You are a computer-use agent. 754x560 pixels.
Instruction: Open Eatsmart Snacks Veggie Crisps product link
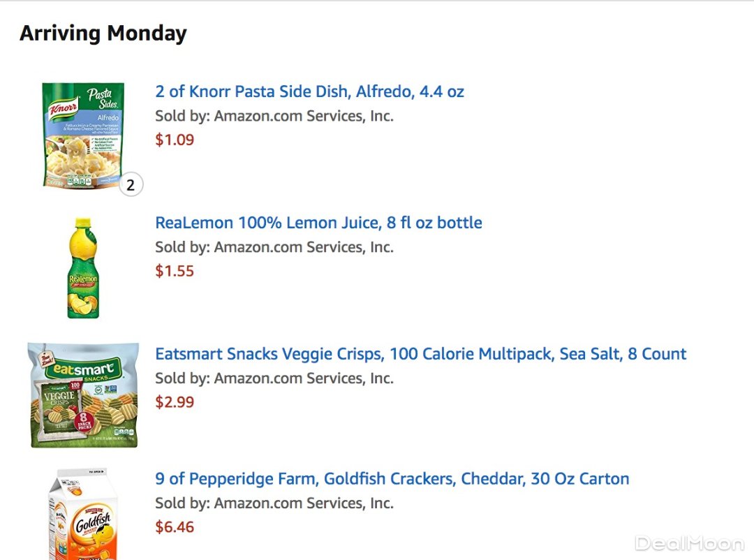point(420,354)
